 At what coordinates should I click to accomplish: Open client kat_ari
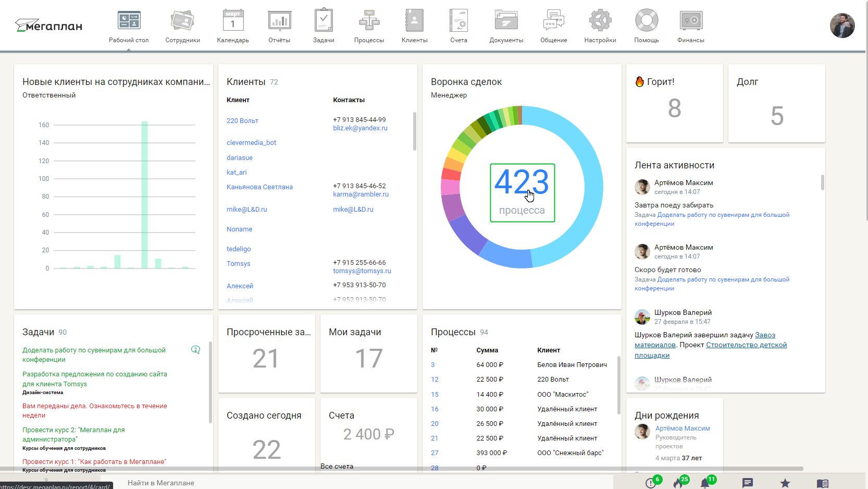pos(237,173)
